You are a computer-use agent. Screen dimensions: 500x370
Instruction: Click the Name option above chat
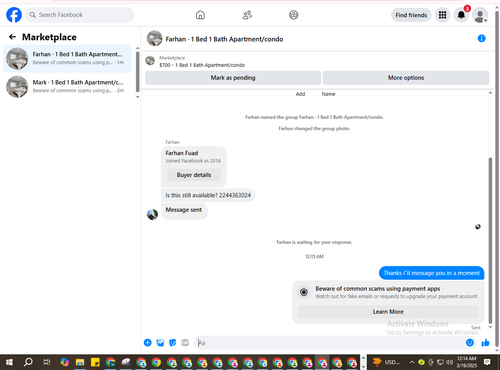coord(328,94)
